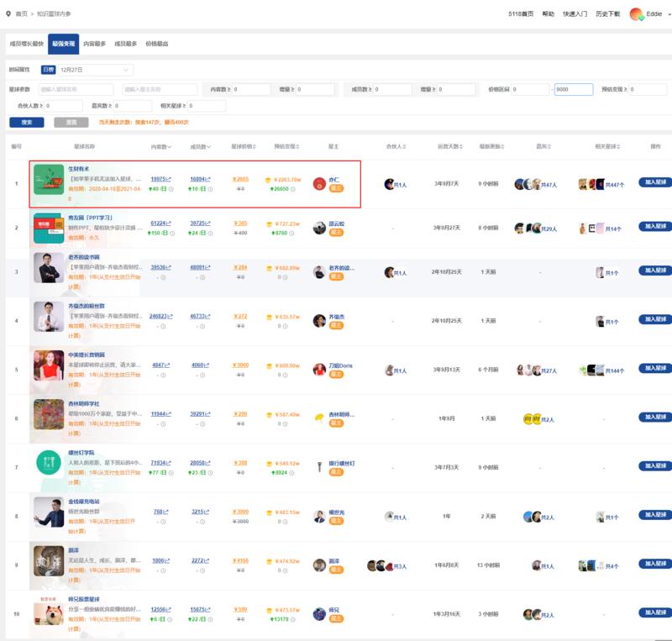This screenshot has height=641, width=672.
Task: Click the 陈云松 owner avatar
Action: [x=319, y=228]
